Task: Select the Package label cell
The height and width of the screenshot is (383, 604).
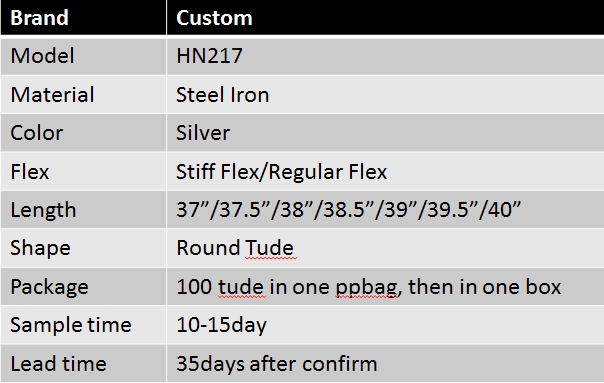Action: (83, 287)
